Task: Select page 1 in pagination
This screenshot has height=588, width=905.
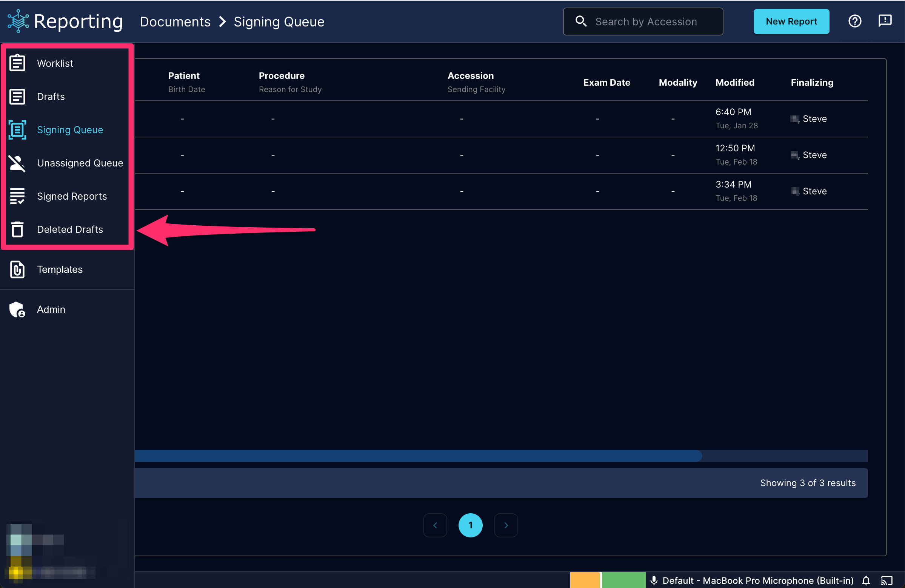Action: pos(470,525)
